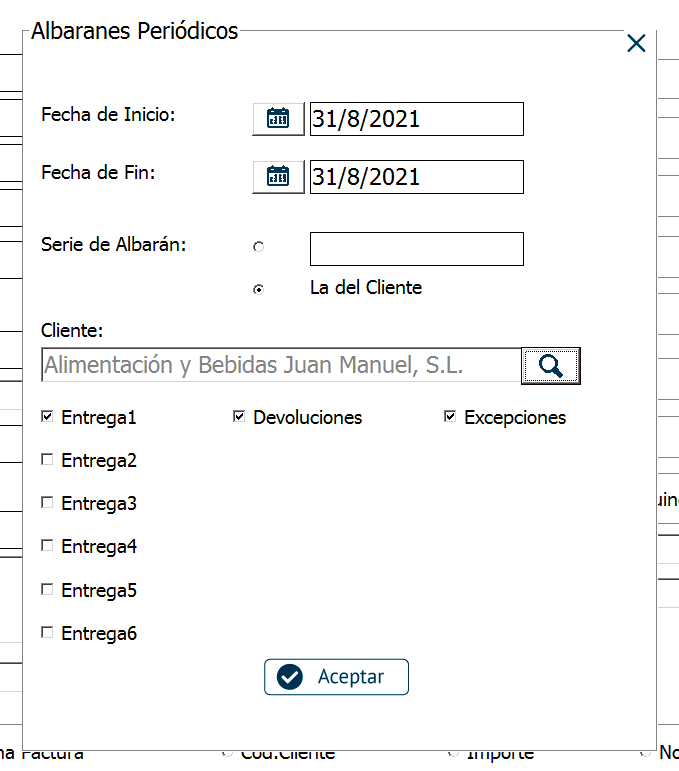Open calendar picker for Fecha de Inicio
The width and height of the screenshot is (679, 771).
(278, 119)
